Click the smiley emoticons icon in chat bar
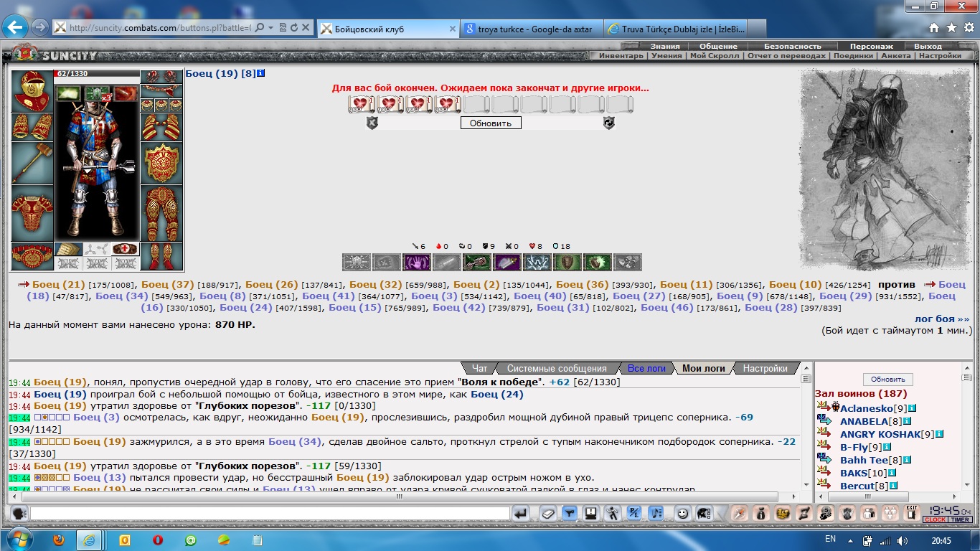The height and width of the screenshot is (551, 980). click(683, 513)
